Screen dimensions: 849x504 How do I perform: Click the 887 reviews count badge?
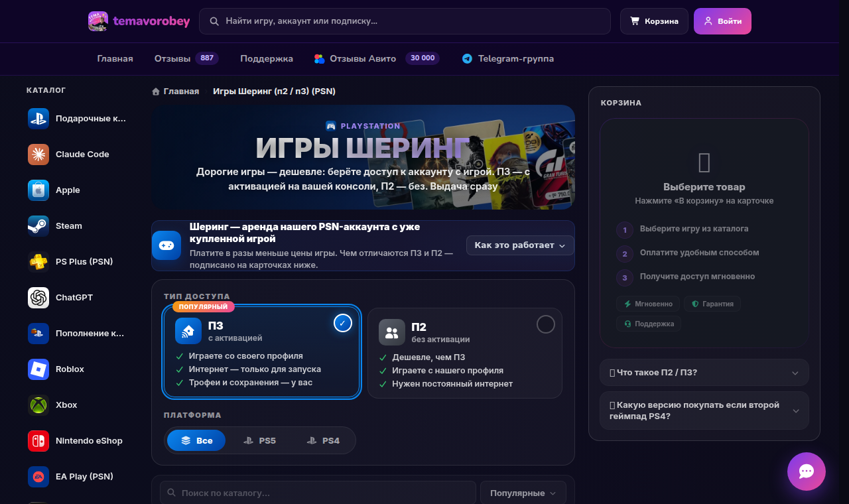[207, 58]
